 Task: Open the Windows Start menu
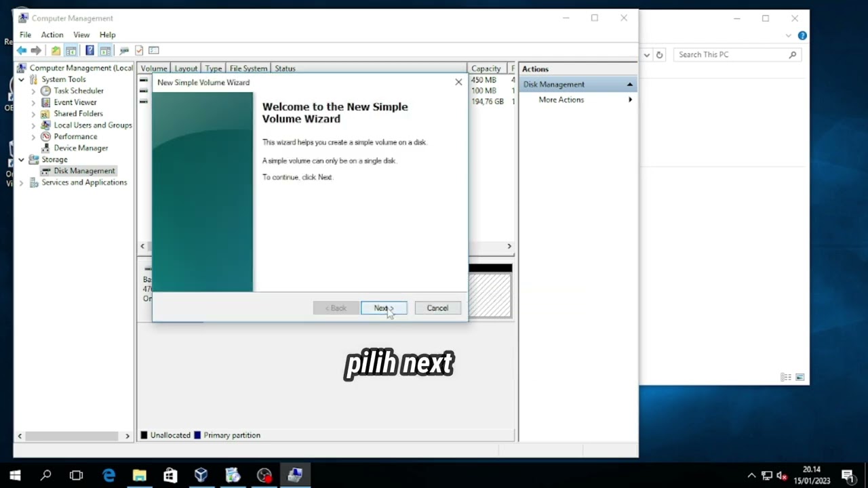click(x=15, y=475)
